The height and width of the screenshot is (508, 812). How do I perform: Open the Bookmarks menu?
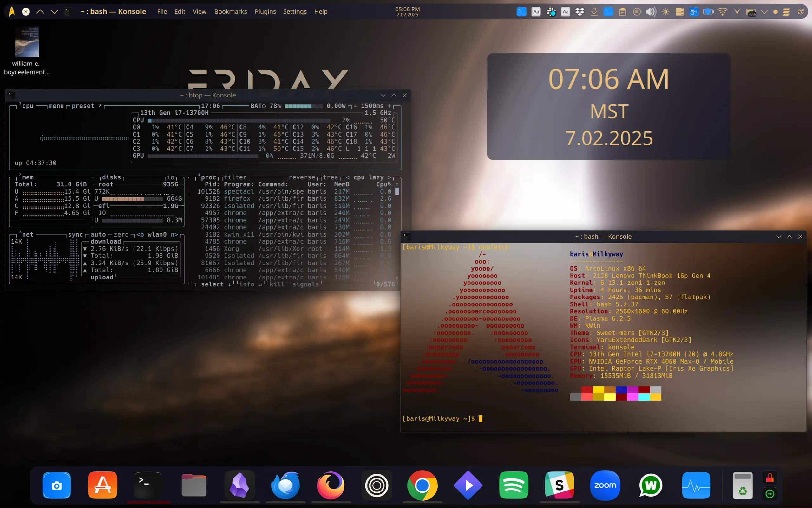pyautogui.click(x=231, y=11)
